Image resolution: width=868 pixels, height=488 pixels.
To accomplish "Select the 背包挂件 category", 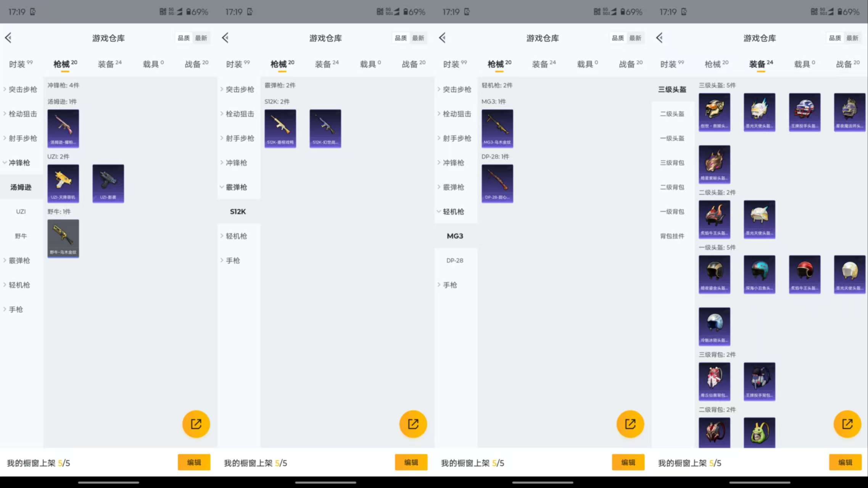I will (x=672, y=236).
